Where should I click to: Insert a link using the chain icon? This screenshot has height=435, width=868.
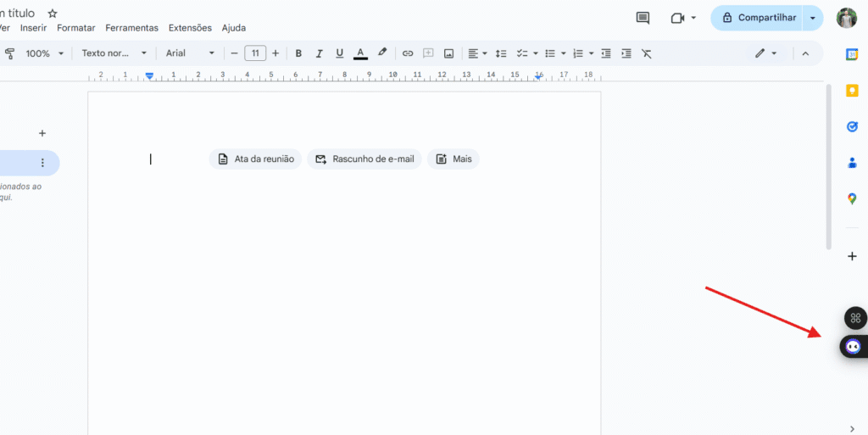pyautogui.click(x=408, y=53)
